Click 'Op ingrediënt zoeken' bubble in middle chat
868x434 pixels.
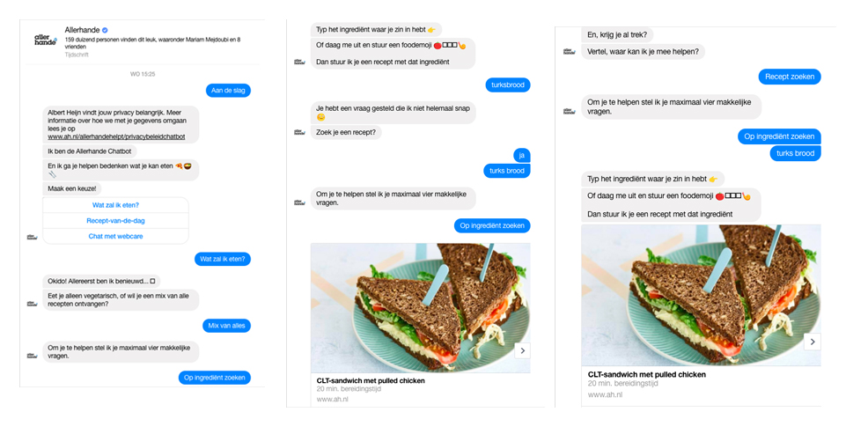pos(492,225)
